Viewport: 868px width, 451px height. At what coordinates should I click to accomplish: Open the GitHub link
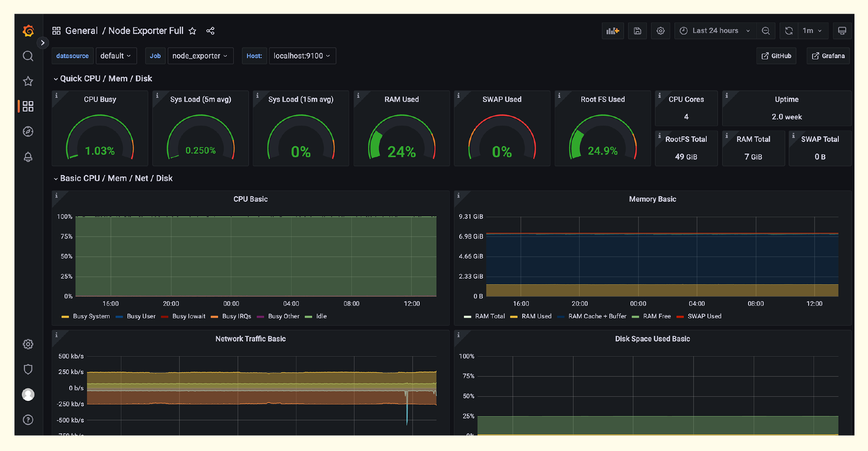776,56
